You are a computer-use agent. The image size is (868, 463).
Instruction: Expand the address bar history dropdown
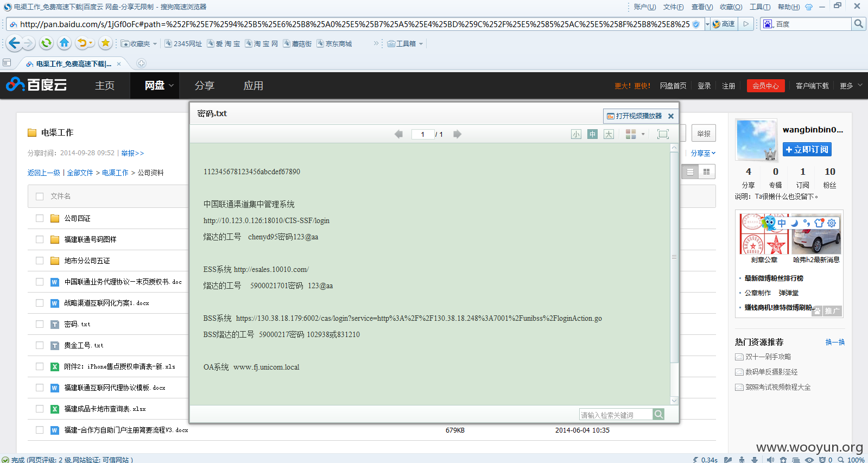pos(707,24)
